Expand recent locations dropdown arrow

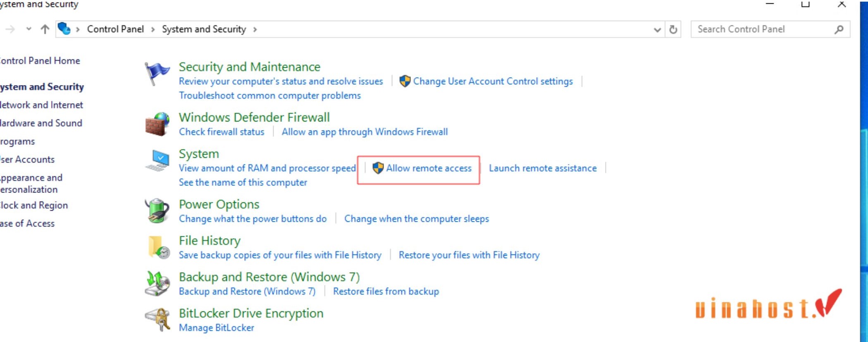tap(29, 29)
